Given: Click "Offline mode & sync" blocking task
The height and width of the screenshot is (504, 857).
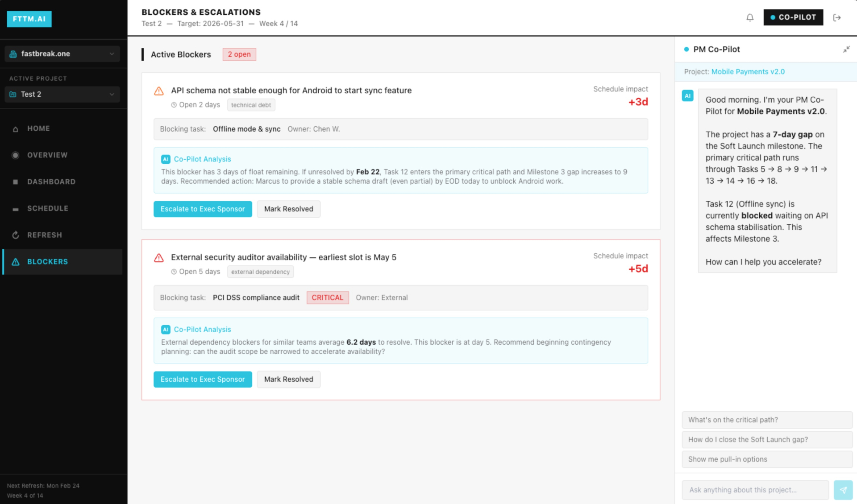Looking at the screenshot, I should point(246,129).
